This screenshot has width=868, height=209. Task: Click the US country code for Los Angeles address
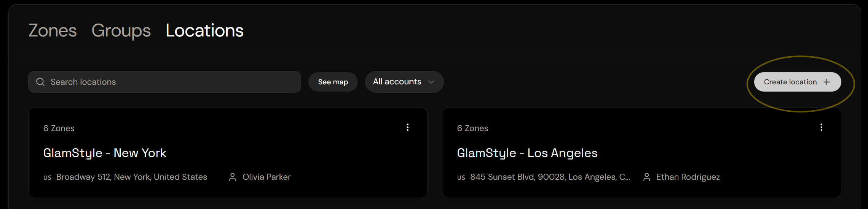[x=461, y=177]
